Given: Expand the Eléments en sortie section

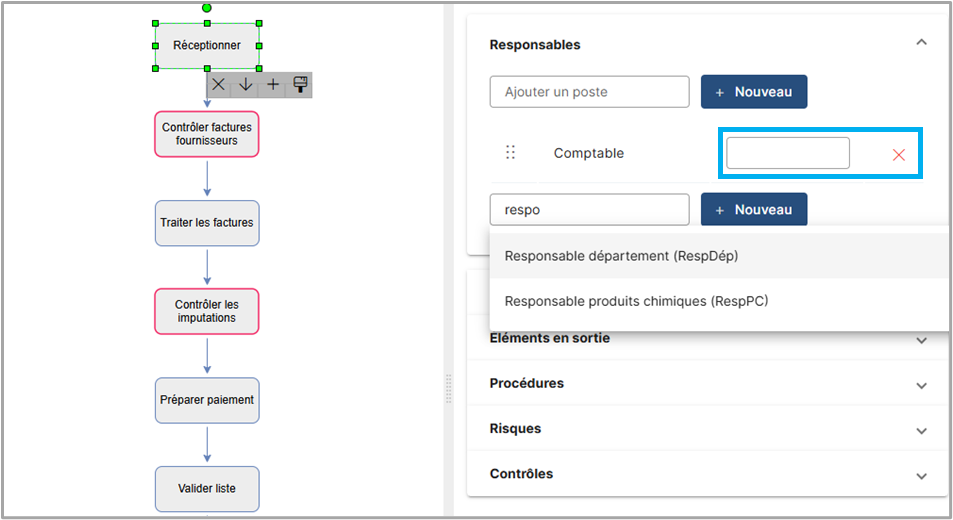Looking at the screenshot, I should [921, 339].
